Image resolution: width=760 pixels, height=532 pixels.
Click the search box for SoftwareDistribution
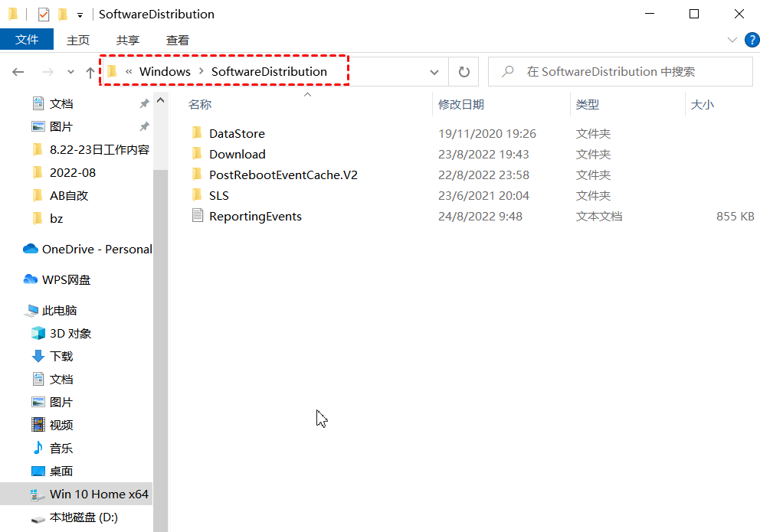point(621,72)
